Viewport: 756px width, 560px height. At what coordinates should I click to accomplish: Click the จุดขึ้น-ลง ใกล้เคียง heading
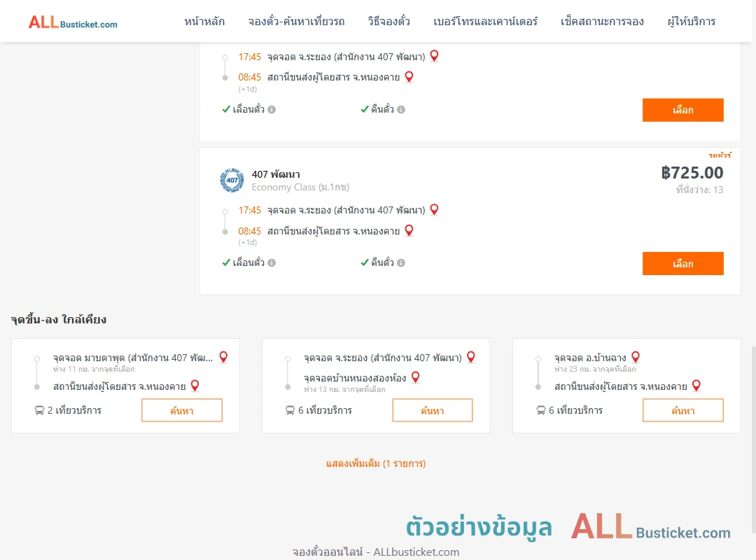coord(59,319)
